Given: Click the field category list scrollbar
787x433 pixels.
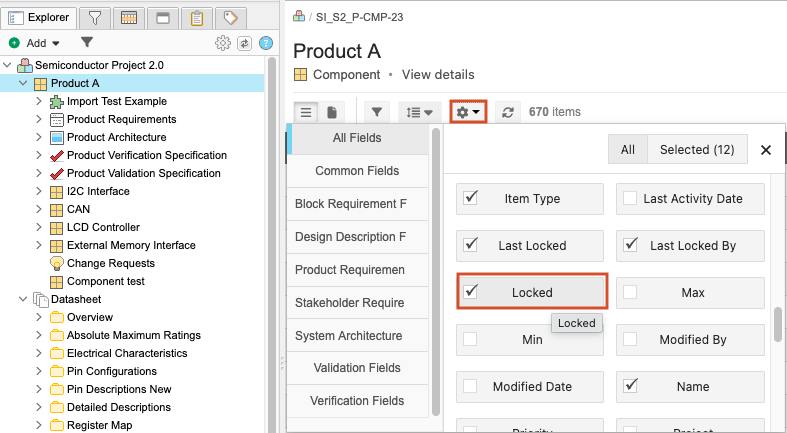Looking at the screenshot, I should pos(436,272).
